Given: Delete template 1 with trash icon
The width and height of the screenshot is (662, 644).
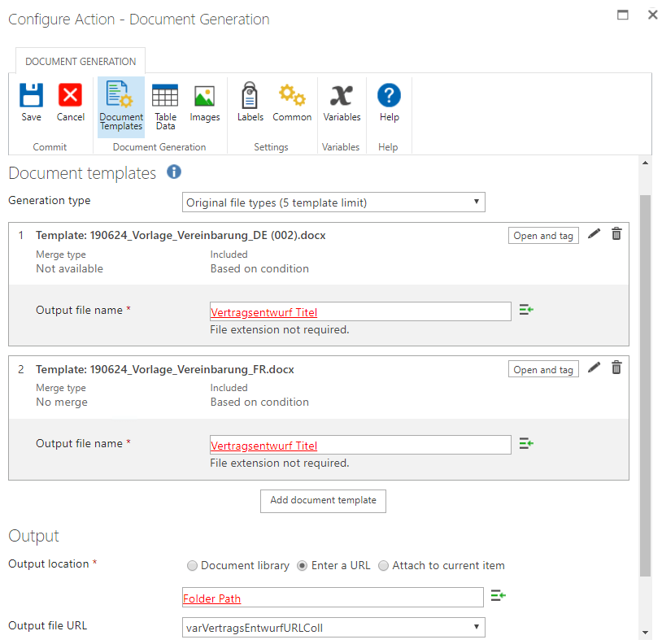Looking at the screenshot, I should (x=616, y=234).
